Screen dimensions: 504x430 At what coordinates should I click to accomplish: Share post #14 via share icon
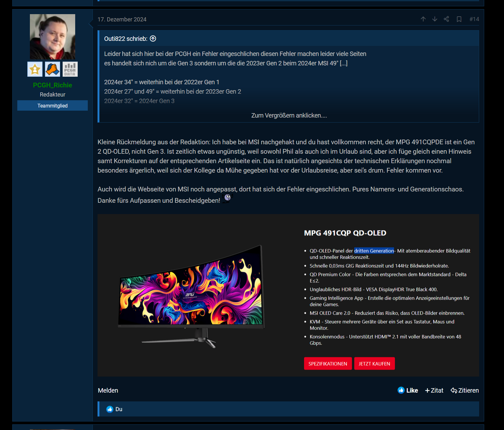pos(446,19)
